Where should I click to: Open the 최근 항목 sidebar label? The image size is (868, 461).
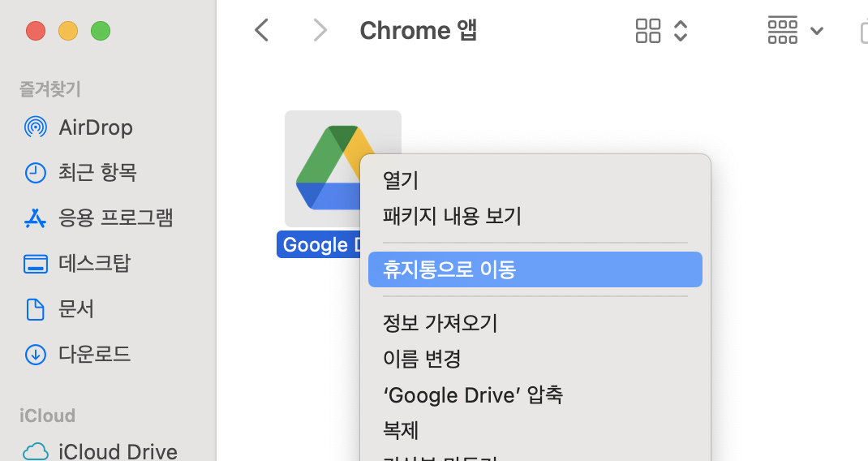click(x=97, y=173)
